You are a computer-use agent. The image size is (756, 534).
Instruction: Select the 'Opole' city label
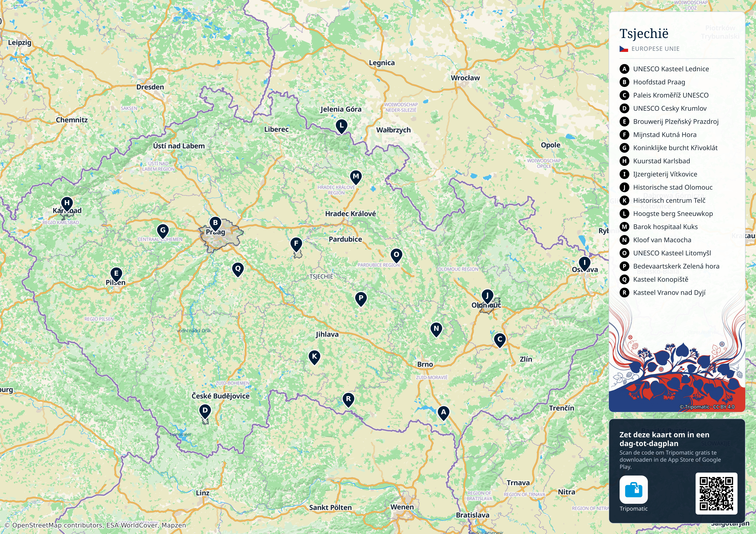click(550, 145)
